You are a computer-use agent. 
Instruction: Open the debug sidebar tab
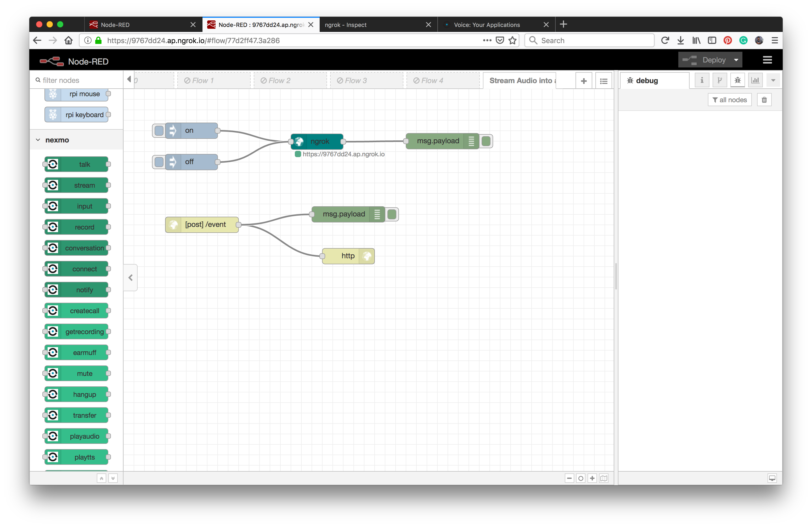click(654, 81)
